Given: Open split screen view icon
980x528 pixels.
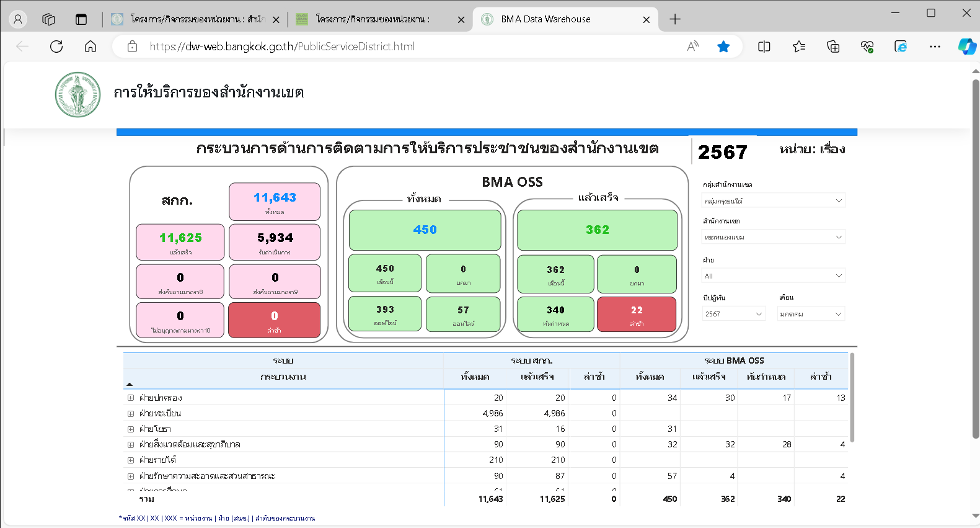Looking at the screenshot, I should point(764,47).
